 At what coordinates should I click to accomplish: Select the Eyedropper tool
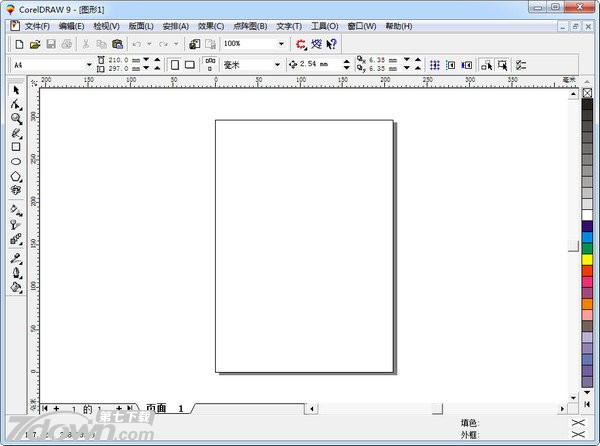16,258
